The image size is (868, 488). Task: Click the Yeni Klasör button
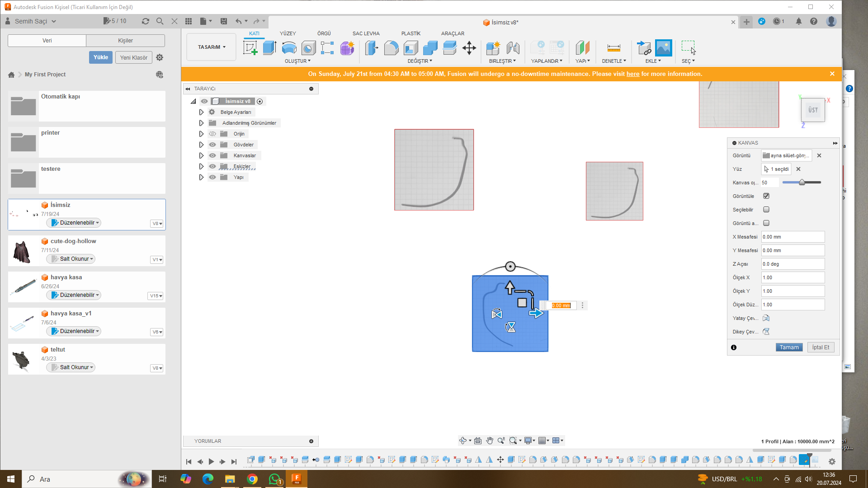tap(133, 57)
